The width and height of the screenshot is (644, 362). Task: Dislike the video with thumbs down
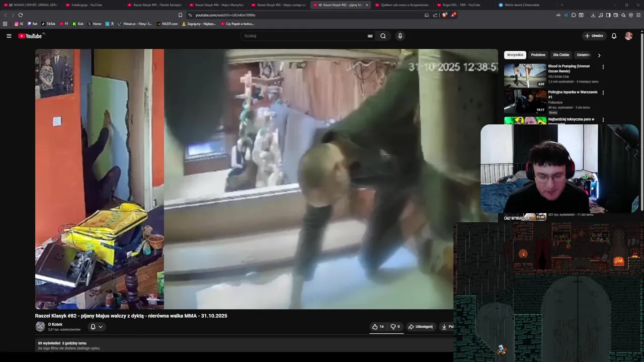395,326
